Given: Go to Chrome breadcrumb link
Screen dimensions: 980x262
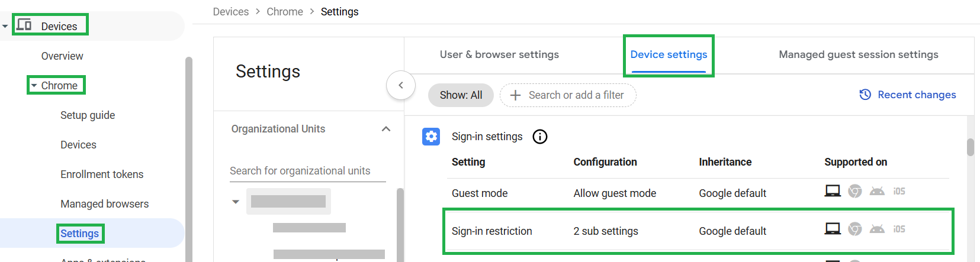Looking at the screenshot, I should coord(285,12).
